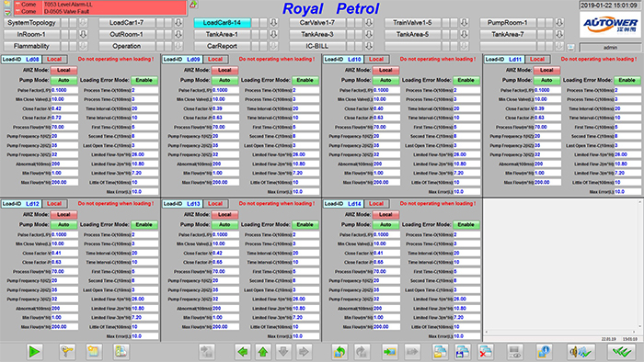Open the LoadCar8-14 page tab

tap(222, 23)
